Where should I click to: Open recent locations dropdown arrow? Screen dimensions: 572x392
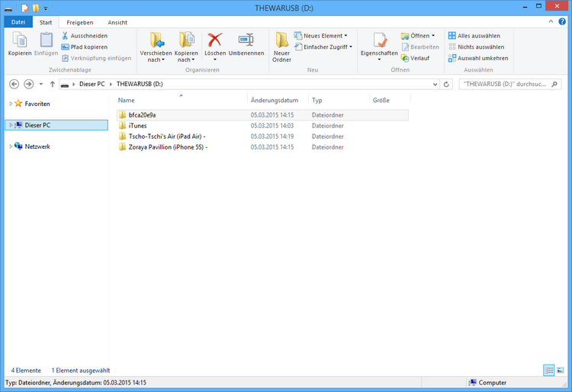[x=41, y=84]
